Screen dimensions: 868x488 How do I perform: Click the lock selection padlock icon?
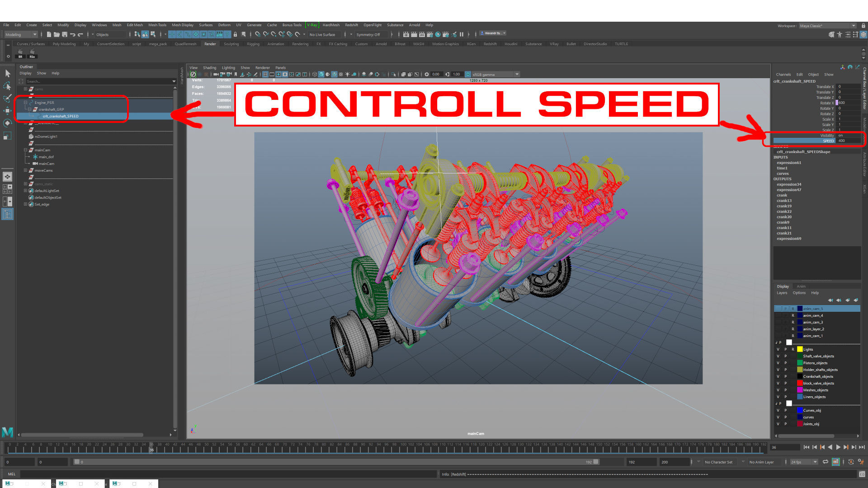tap(235, 34)
